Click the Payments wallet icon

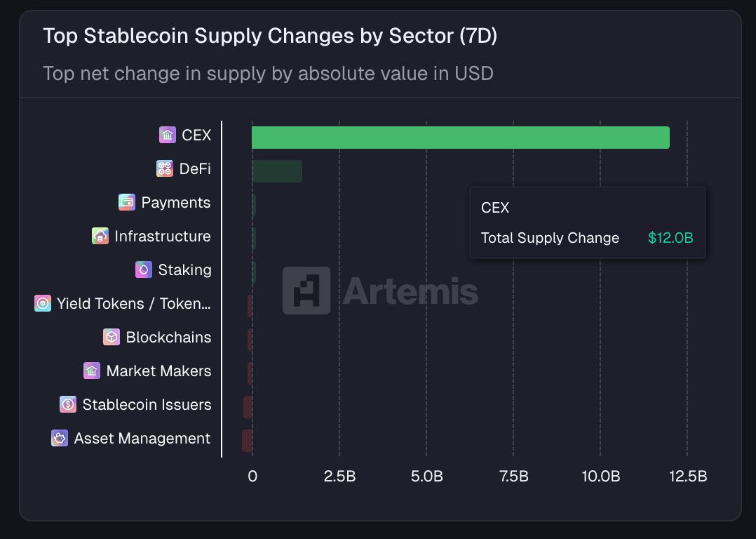click(127, 202)
